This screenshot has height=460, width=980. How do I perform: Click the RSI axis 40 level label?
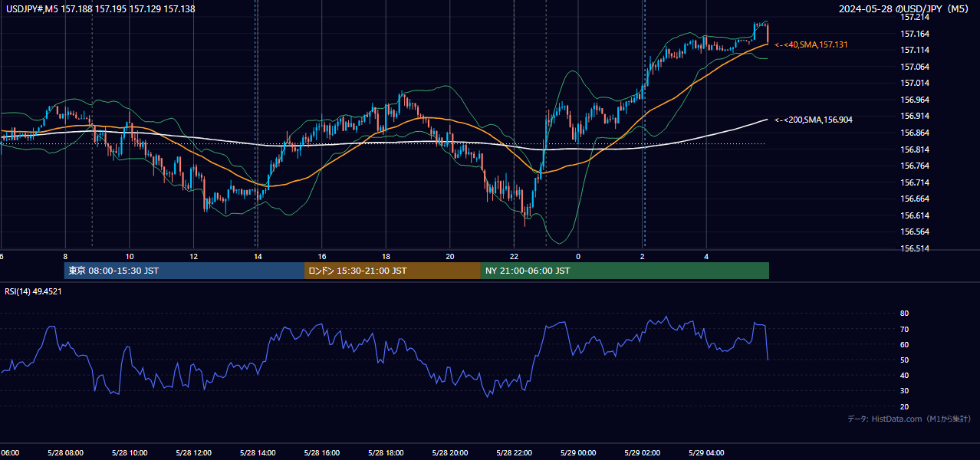pos(904,376)
